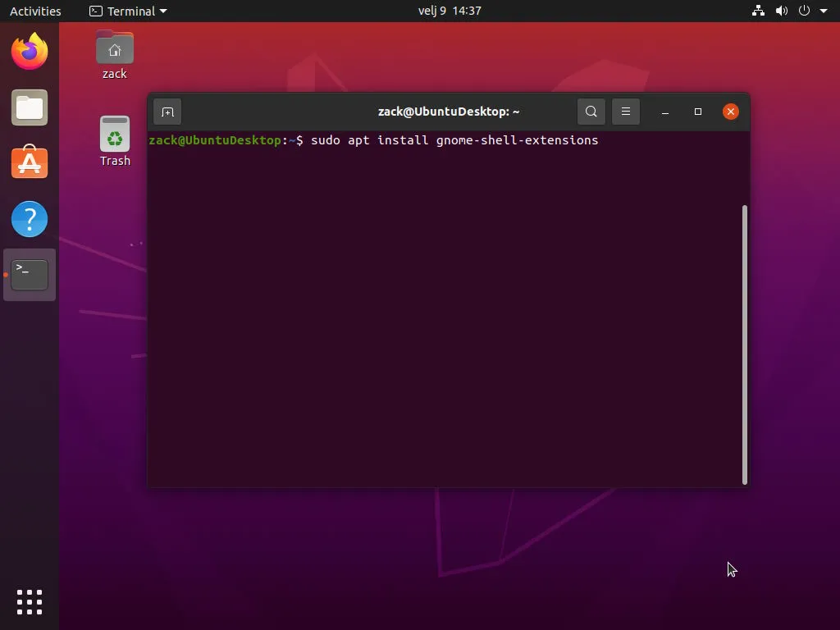Open the Terminal app menu
The height and width of the screenshot is (630, 840).
pos(128,11)
